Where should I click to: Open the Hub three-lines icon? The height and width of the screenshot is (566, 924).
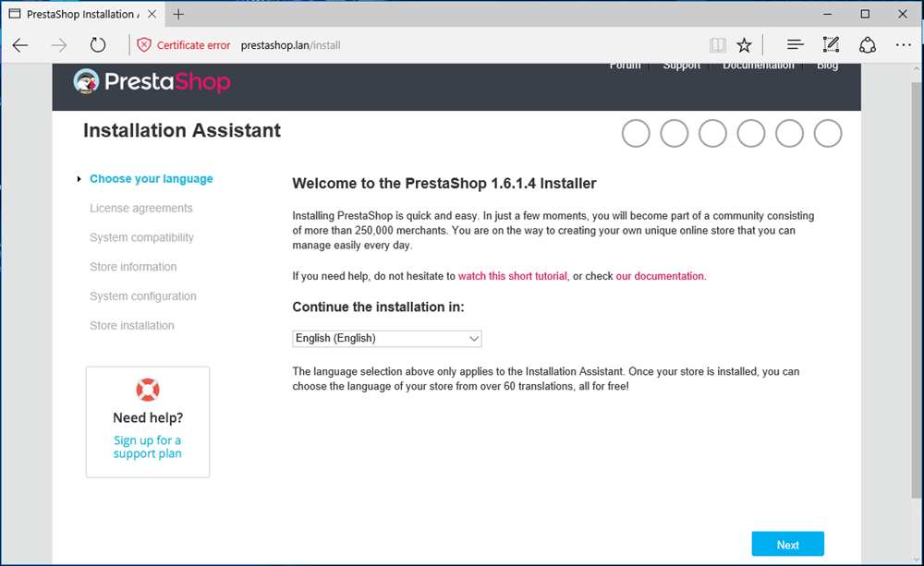[x=795, y=45]
